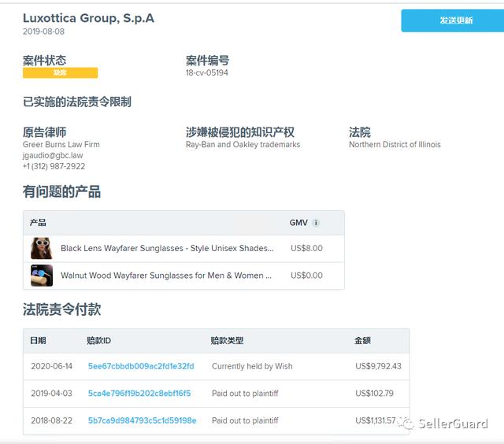Select the Walnut Wood Wayfarer Sunglasses title
The image size is (504, 444).
pos(166,276)
